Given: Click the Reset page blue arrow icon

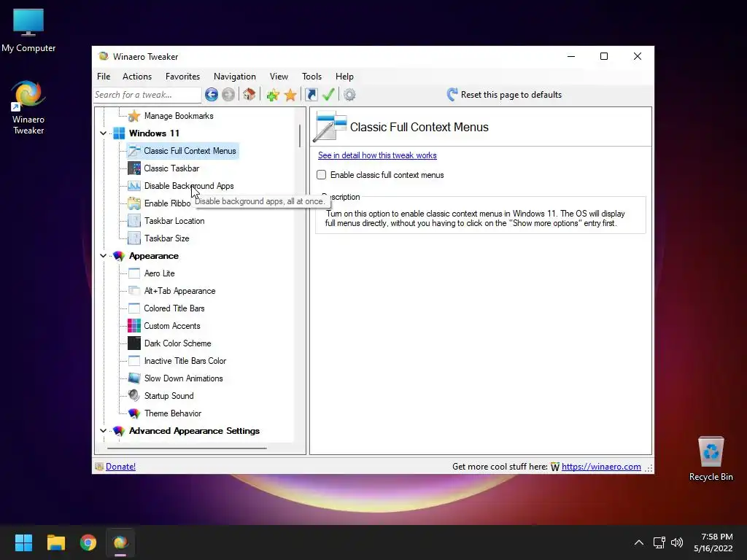Looking at the screenshot, I should 452,94.
